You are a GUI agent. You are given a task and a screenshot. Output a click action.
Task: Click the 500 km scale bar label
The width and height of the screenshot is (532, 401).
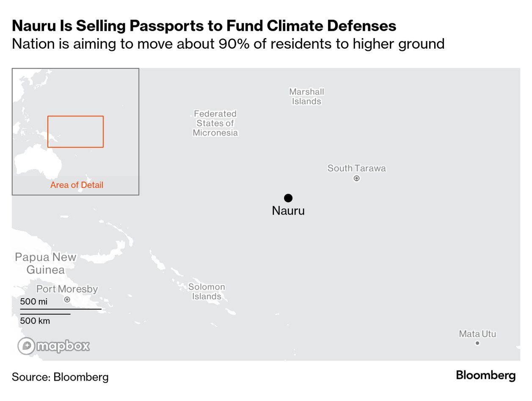[x=35, y=321]
